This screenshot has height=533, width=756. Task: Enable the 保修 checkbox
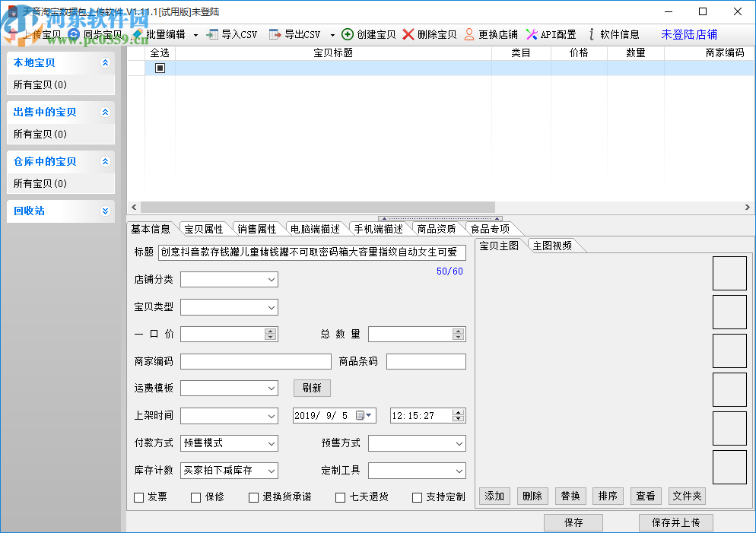point(195,497)
